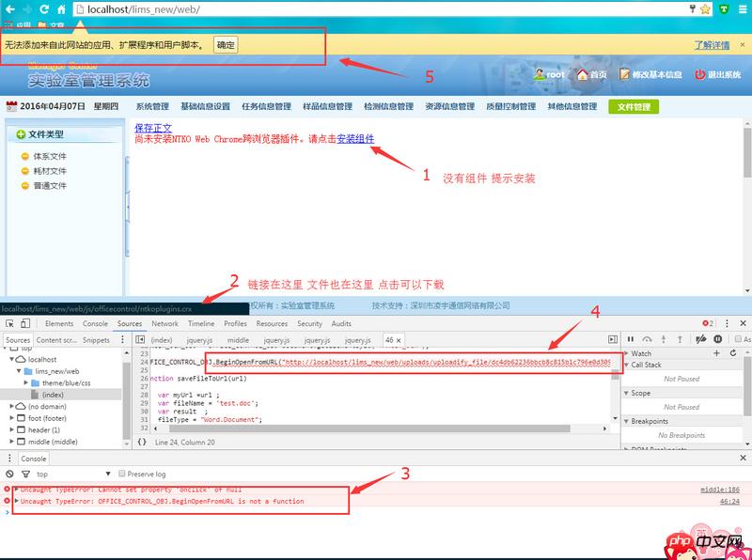The image size is (752, 560).
Task: Click the root user icon
Action: (x=539, y=74)
